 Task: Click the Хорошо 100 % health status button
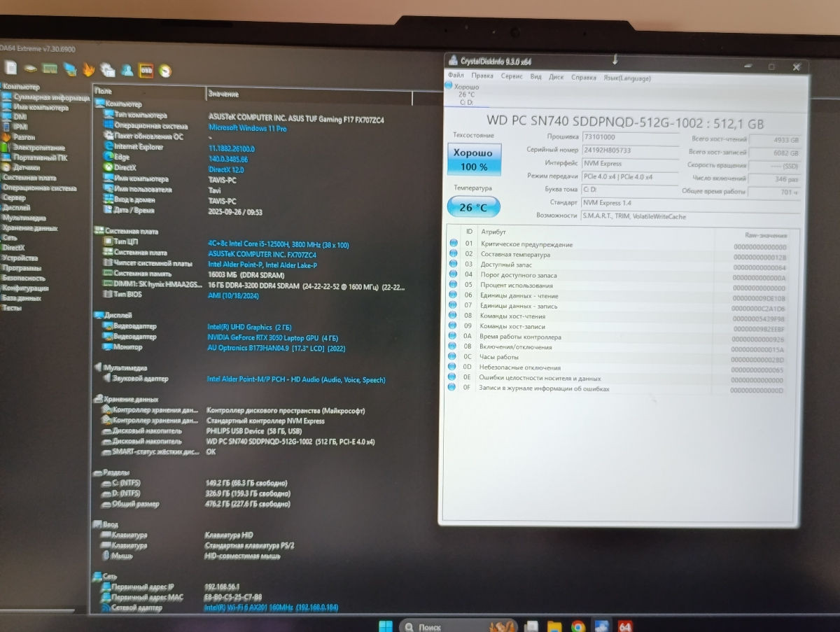coord(474,160)
